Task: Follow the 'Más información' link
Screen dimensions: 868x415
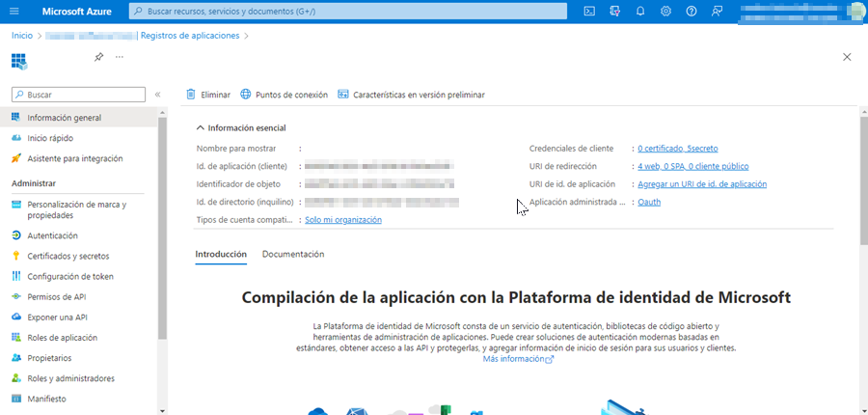Action: pyautogui.click(x=518, y=358)
